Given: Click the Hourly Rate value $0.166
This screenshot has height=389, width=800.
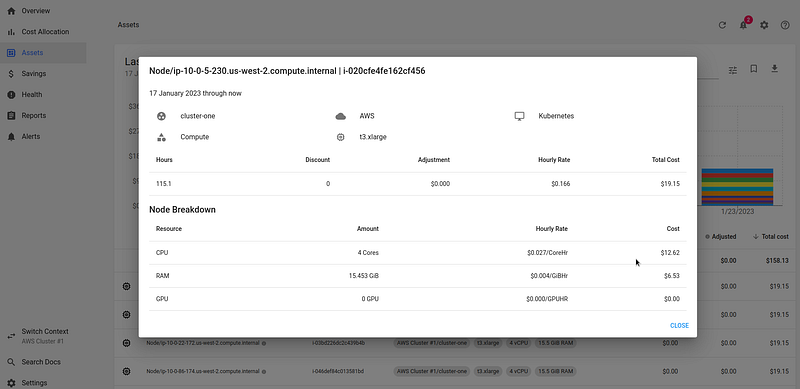Looking at the screenshot, I should (560, 184).
